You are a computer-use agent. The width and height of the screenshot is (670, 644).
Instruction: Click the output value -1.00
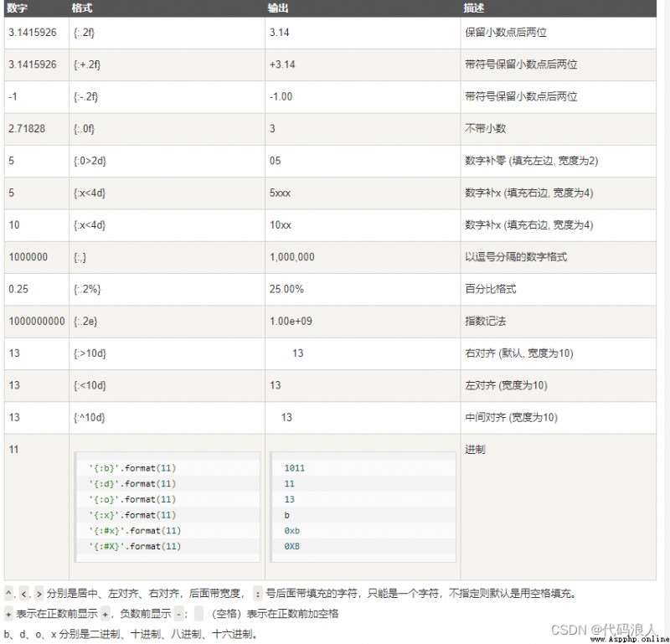tap(281, 96)
